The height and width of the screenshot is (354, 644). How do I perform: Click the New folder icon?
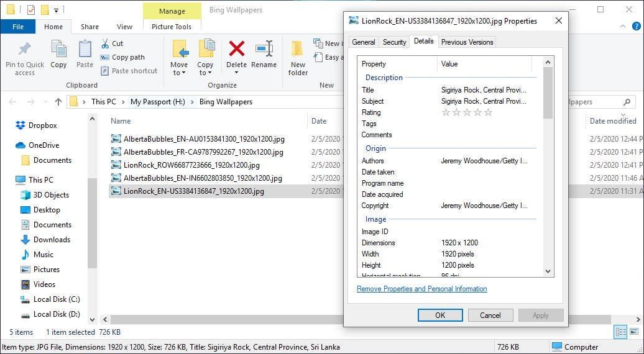297,49
